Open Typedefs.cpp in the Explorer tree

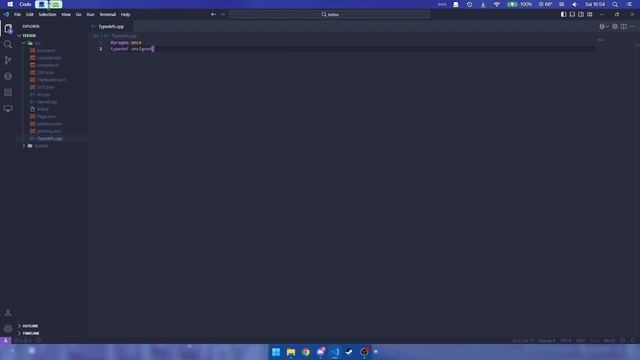(49, 138)
